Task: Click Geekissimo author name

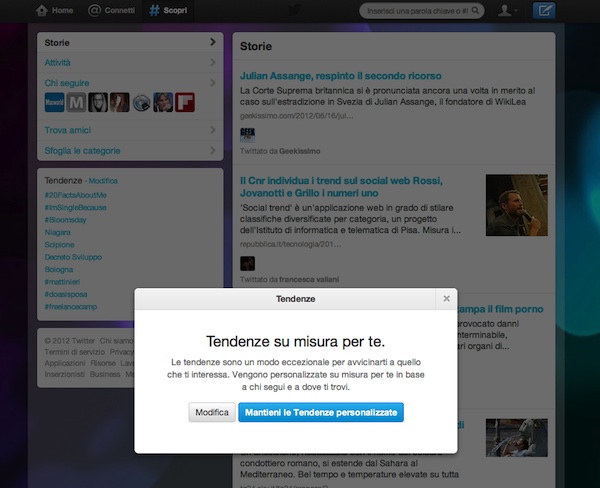Action: [300, 151]
